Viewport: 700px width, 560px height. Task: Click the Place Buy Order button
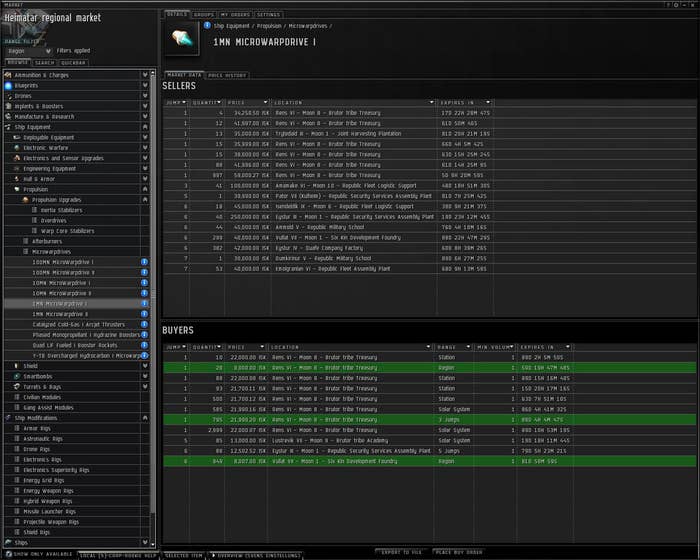(x=459, y=552)
